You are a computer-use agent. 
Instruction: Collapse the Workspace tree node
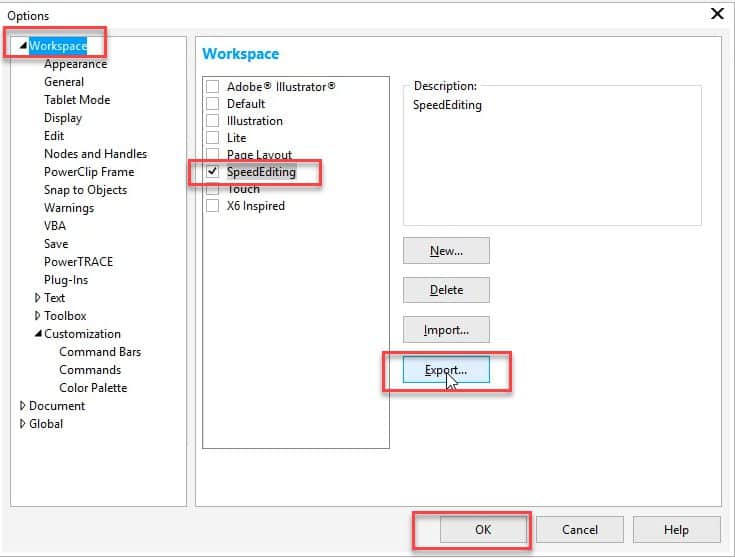23,46
